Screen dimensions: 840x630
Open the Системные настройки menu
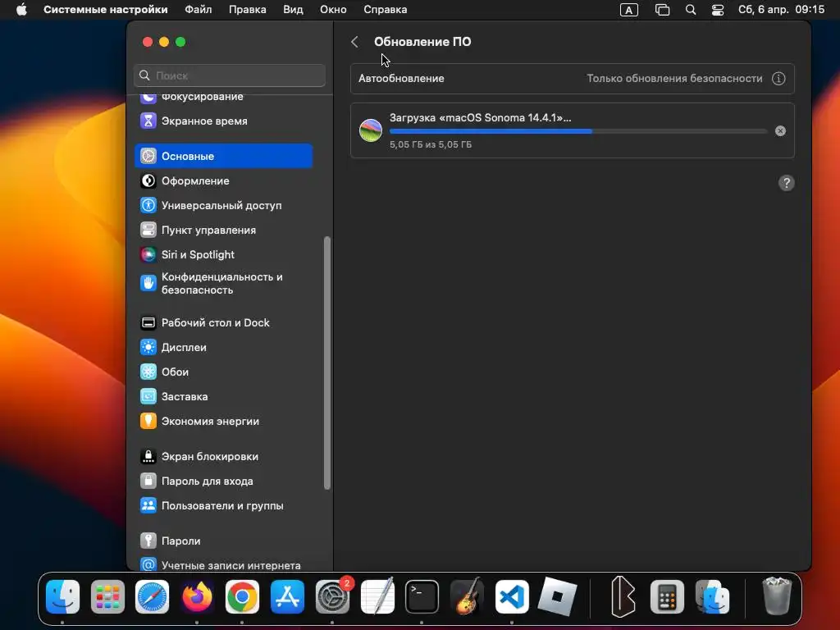pyautogui.click(x=106, y=10)
